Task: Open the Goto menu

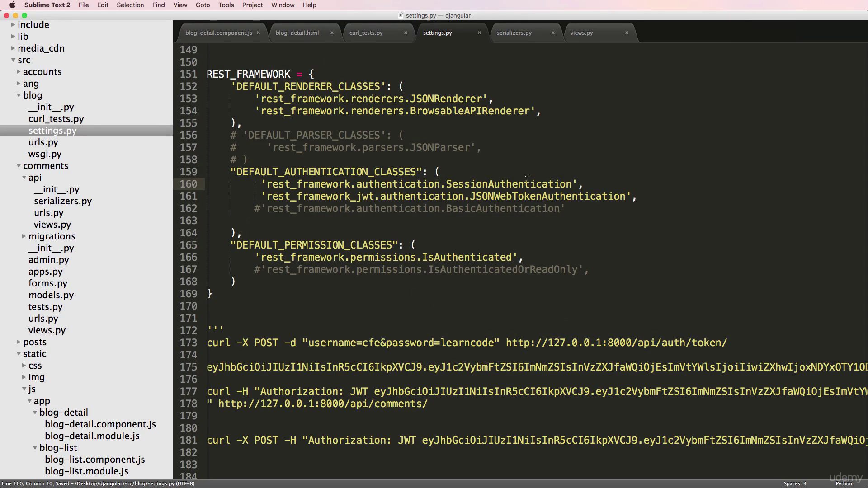Action: 203,5
